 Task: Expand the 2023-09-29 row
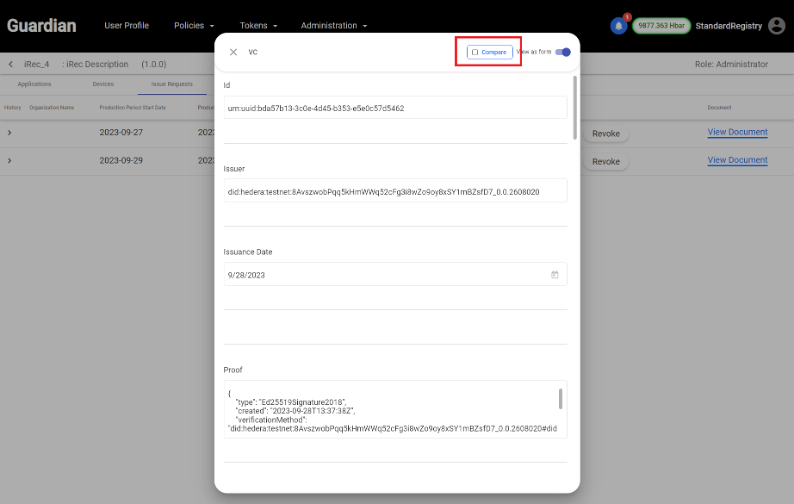pyautogui.click(x=10, y=161)
